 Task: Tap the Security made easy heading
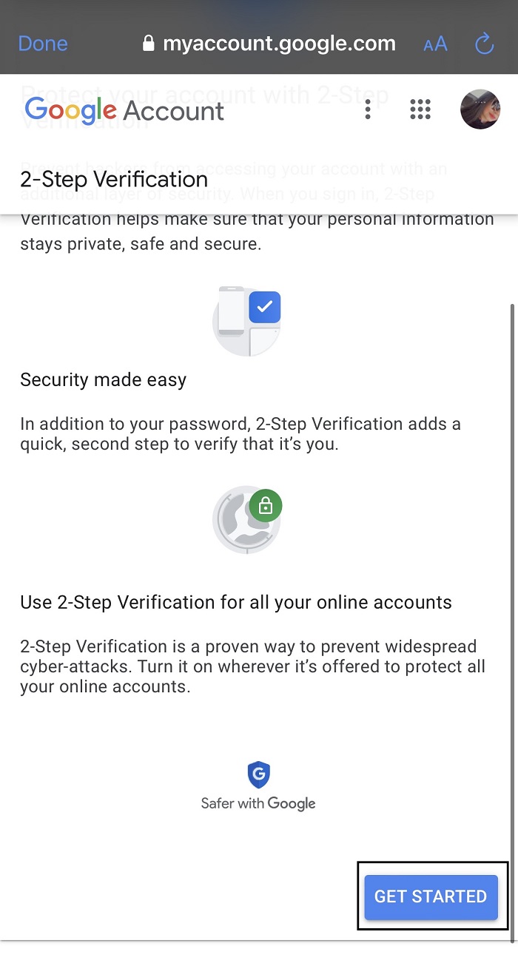pyautogui.click(x=104, y=380)
